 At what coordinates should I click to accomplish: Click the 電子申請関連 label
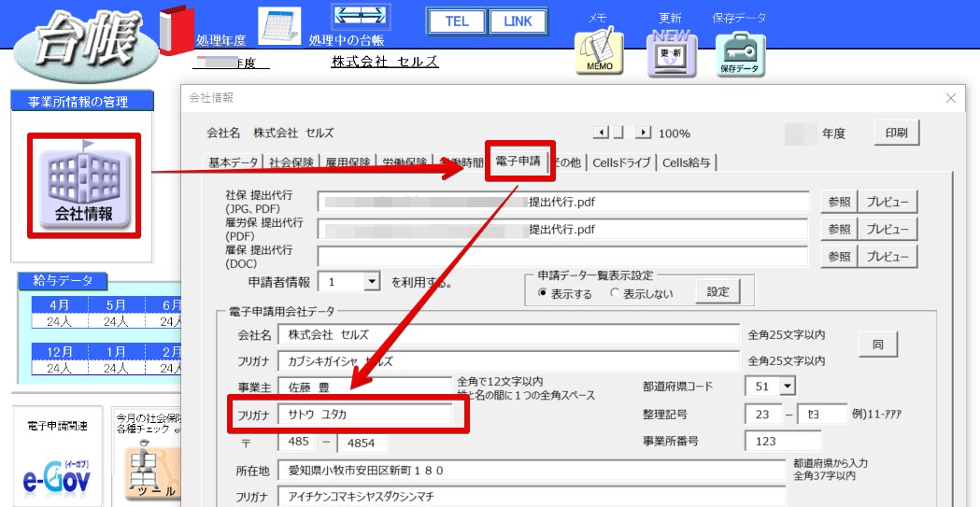[58, 427]
